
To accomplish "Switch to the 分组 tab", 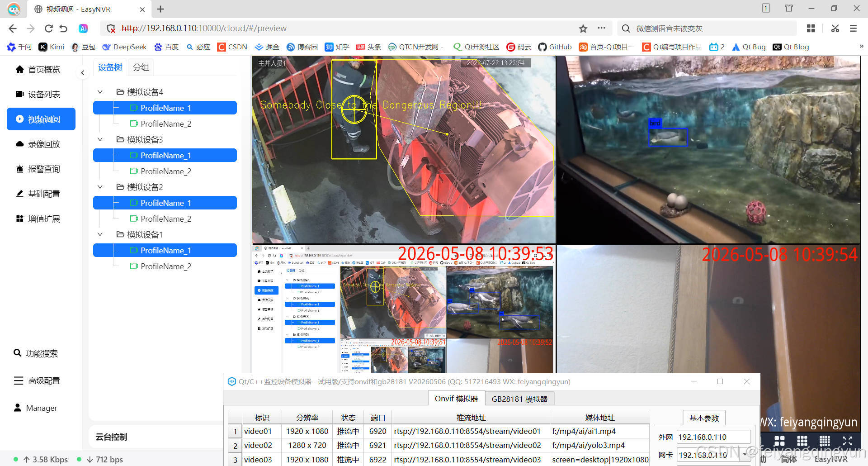I will [141, 67].
